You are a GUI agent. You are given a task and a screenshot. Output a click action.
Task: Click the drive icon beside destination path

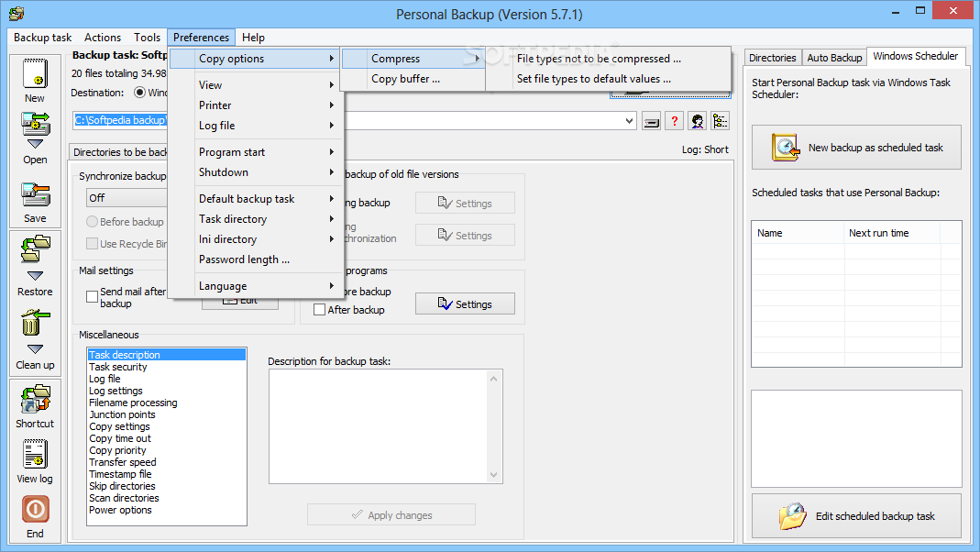[651, 121]
